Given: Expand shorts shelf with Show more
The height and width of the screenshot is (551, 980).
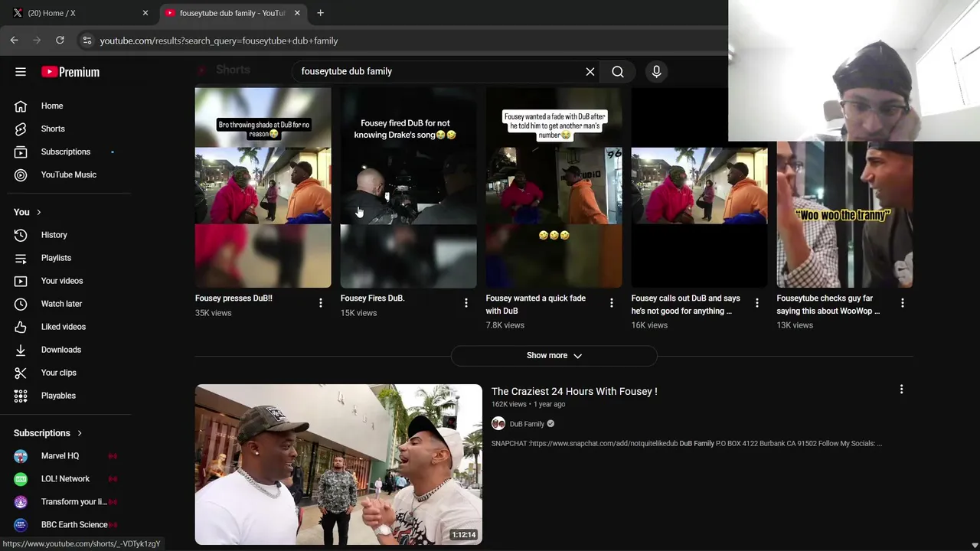Looking at the screenshot, I should click(554, 356).
